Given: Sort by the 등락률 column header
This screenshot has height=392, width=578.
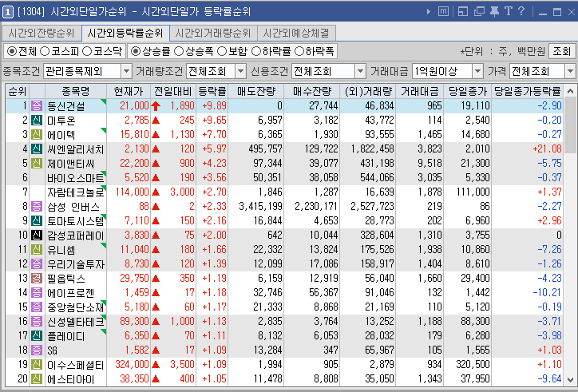Looking at the screenshot, I should click(212, 91).
